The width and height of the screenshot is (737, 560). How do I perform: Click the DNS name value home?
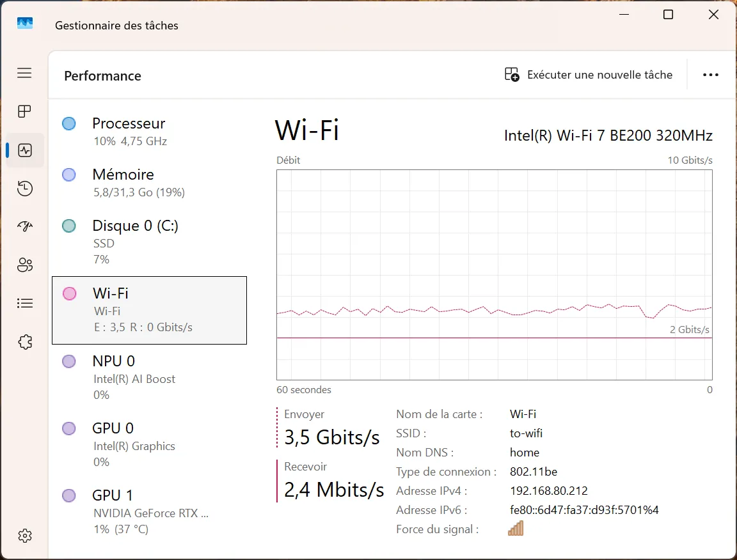pyautogui.click(x=525, y=453)
